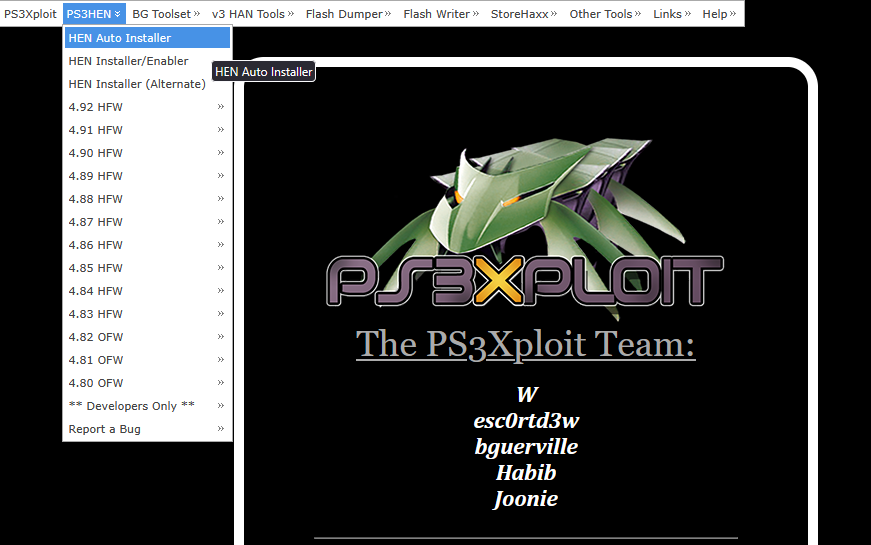Expand the 4.84 HFW submenu
871x545 pixels.
pos(147,291)
